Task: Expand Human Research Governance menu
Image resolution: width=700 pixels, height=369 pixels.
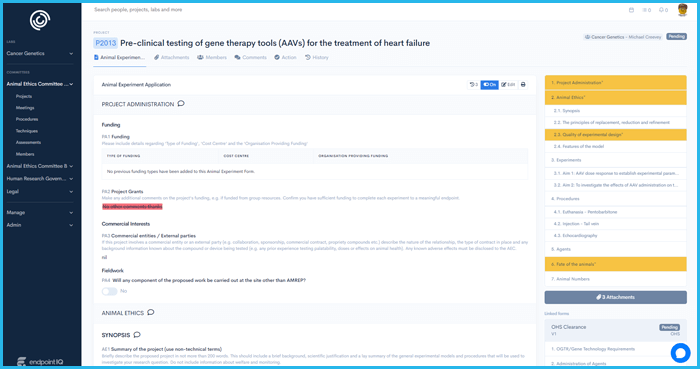Action: (x=40, y=178)
